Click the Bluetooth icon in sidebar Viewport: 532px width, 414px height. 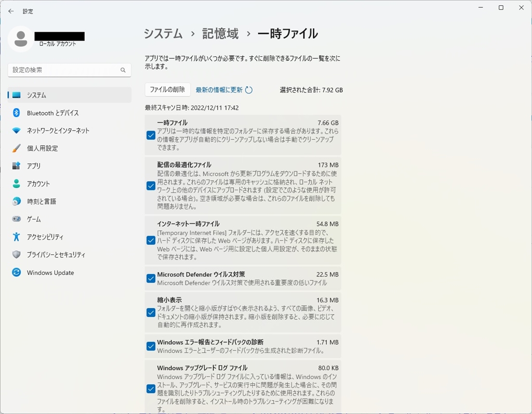16,113
